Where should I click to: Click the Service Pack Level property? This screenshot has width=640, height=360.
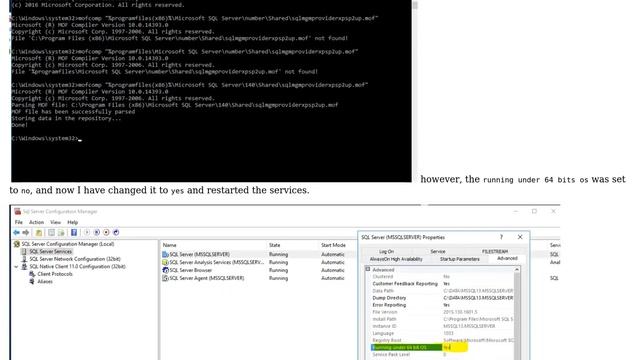391,355
